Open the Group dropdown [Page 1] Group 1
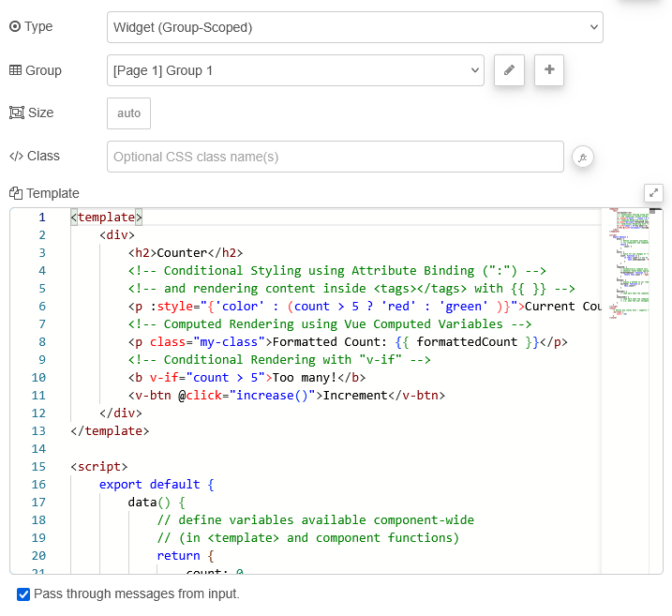 point(295,70)
